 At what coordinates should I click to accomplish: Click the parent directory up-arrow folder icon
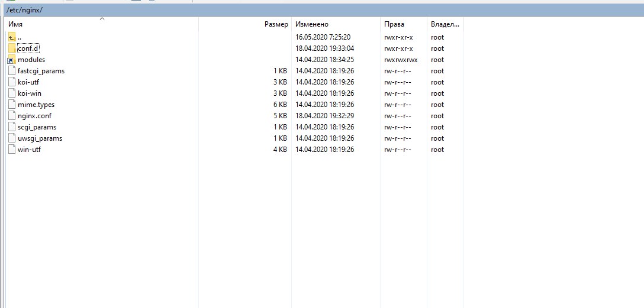pos(12,37)
